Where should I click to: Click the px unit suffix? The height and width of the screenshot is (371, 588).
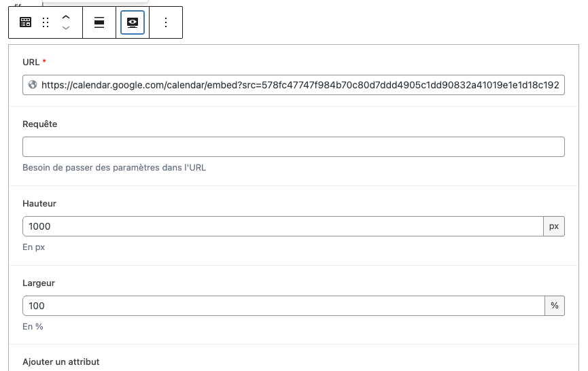coord(554,226)
